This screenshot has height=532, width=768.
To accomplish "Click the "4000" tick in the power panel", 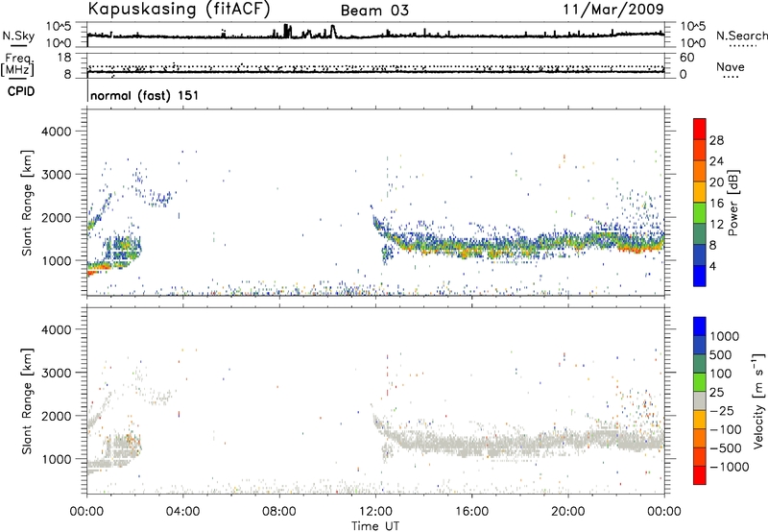I will pyautogui.click(x=56, y=132).
